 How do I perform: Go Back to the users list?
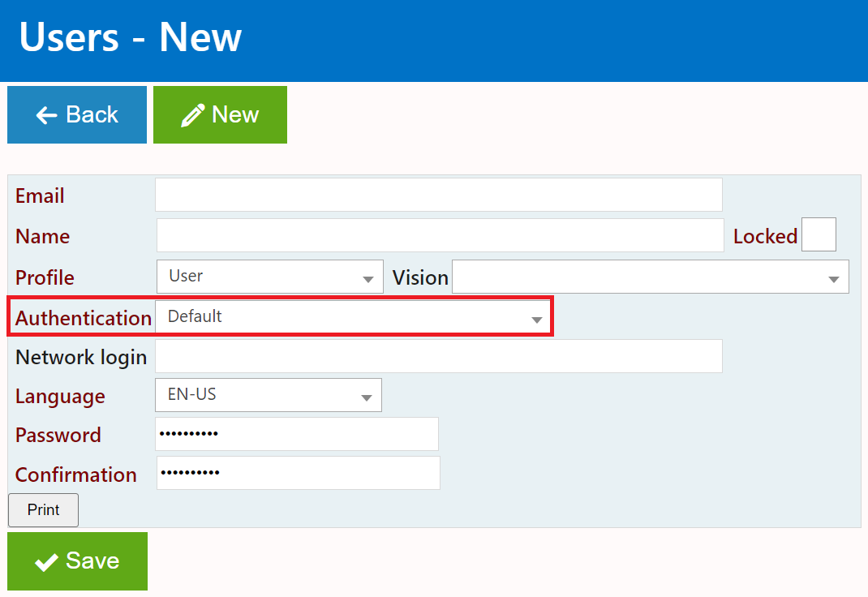click(77, 114)
